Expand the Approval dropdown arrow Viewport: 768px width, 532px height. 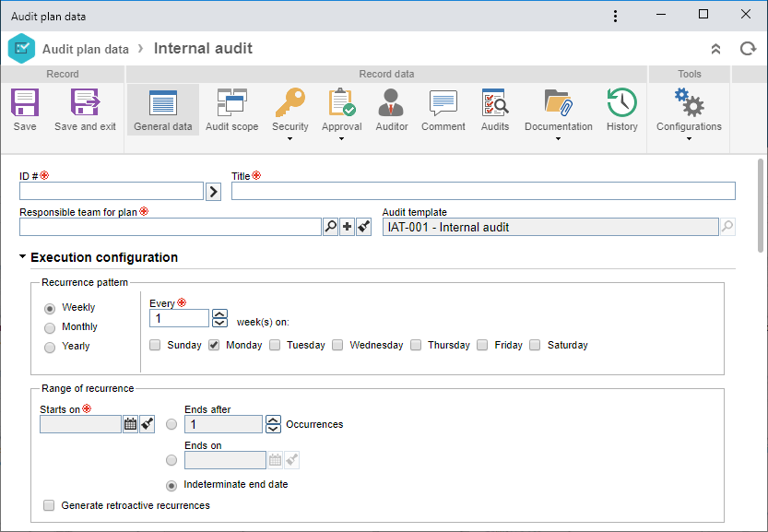(x=342, y=139)
